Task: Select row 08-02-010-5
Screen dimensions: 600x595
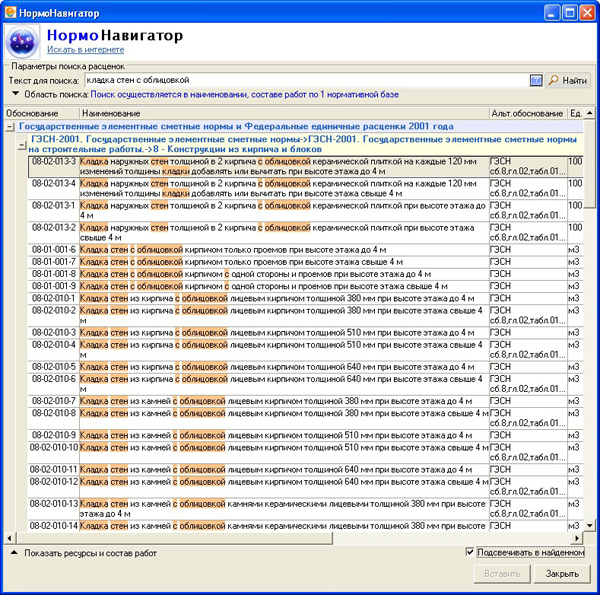Action: (x=305, y=367)
